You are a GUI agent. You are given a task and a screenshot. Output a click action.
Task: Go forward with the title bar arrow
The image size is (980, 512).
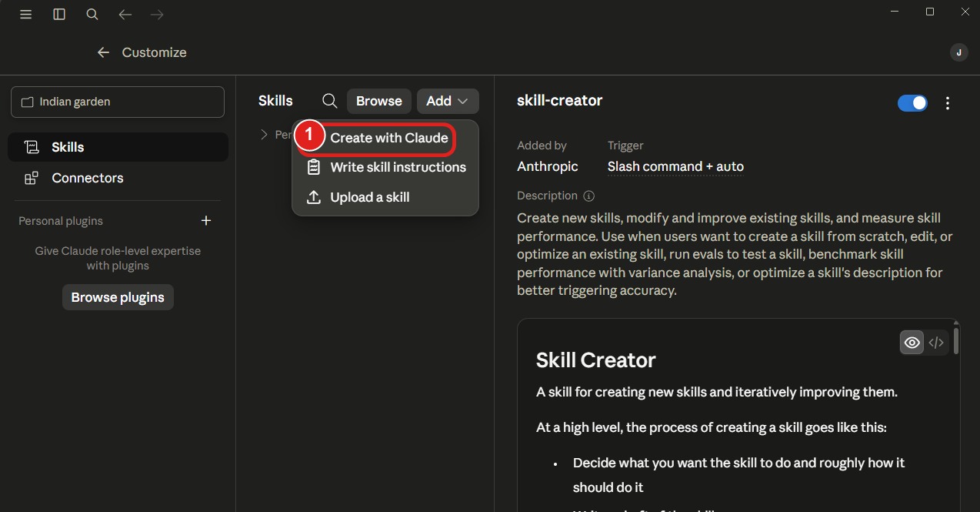click(157, 15)
